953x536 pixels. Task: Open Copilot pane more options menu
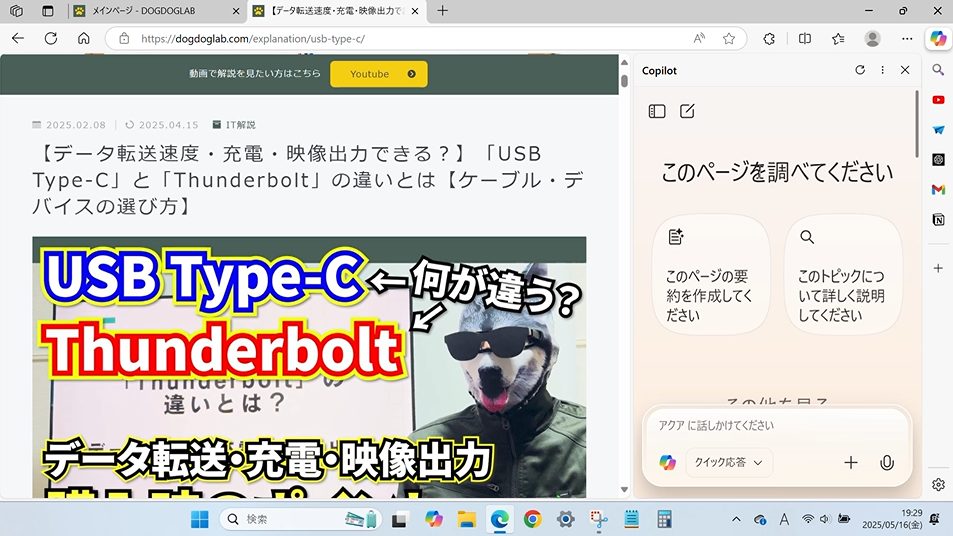[882, 71]
